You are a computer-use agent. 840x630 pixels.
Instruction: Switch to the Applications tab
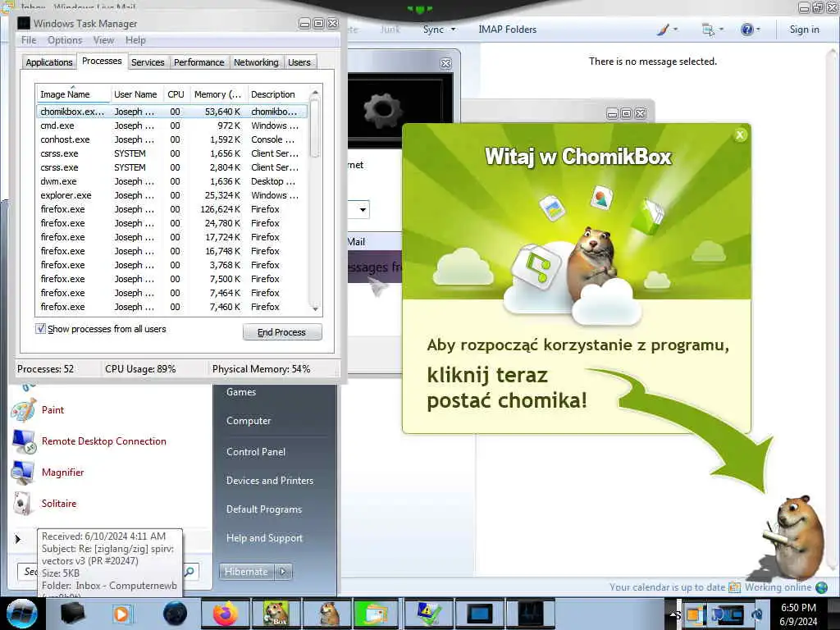49,62
